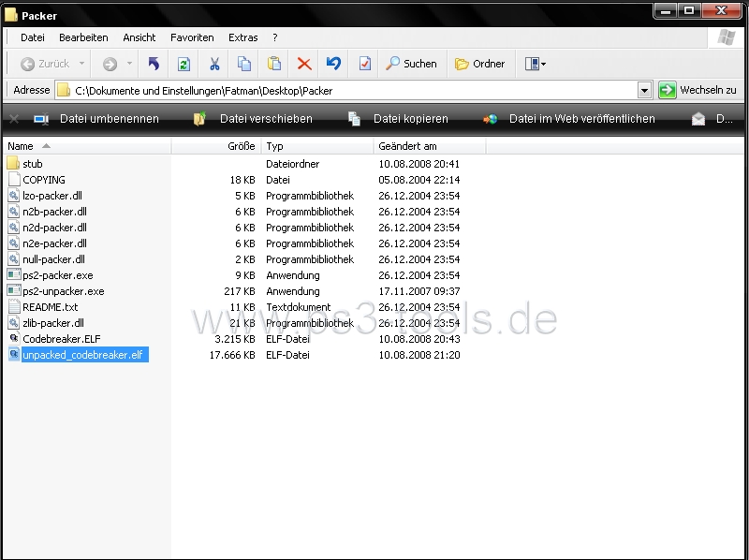
Task: Click Datei kopieren
Action: coord(398,119)
